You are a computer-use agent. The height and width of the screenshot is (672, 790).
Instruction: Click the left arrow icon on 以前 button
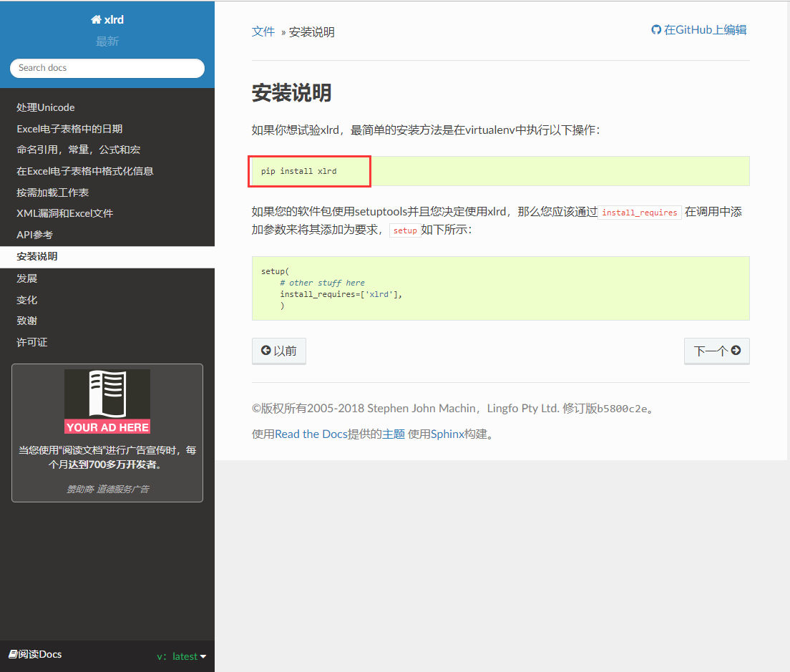coord(266,350)
